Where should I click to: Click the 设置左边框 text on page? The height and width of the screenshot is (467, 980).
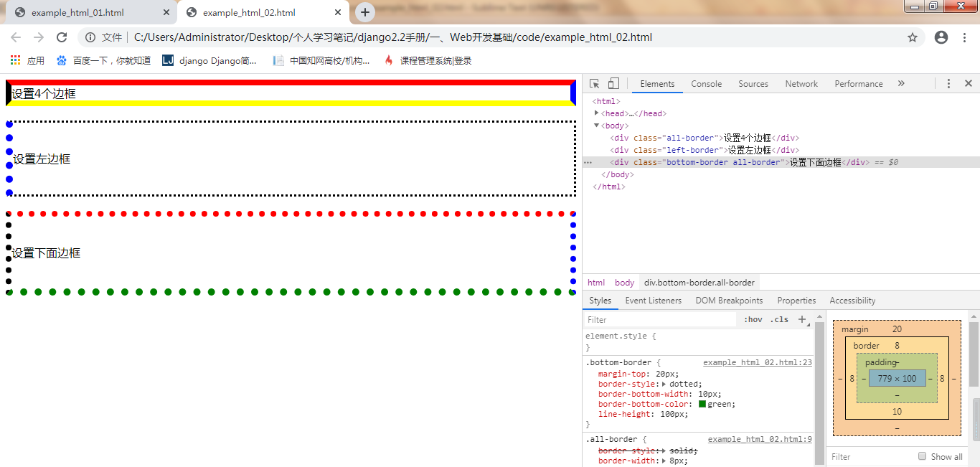[x=42, y=159]
